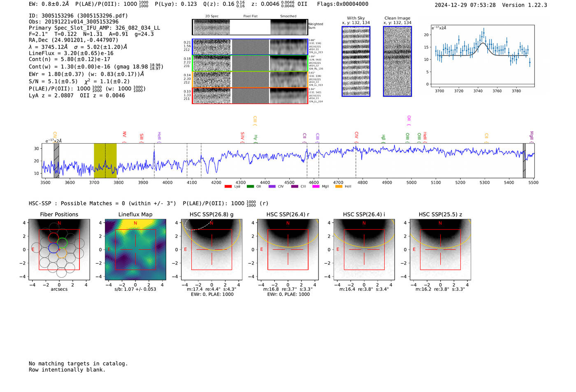Click the green-bordered 2D spectrum row
576x392 pixels.
point(250,63)
